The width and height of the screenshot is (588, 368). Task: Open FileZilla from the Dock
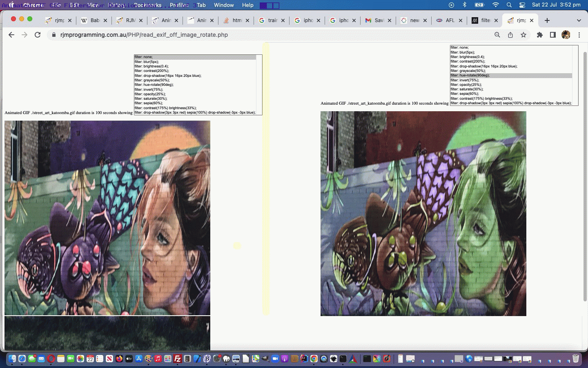tap(178, 359)
